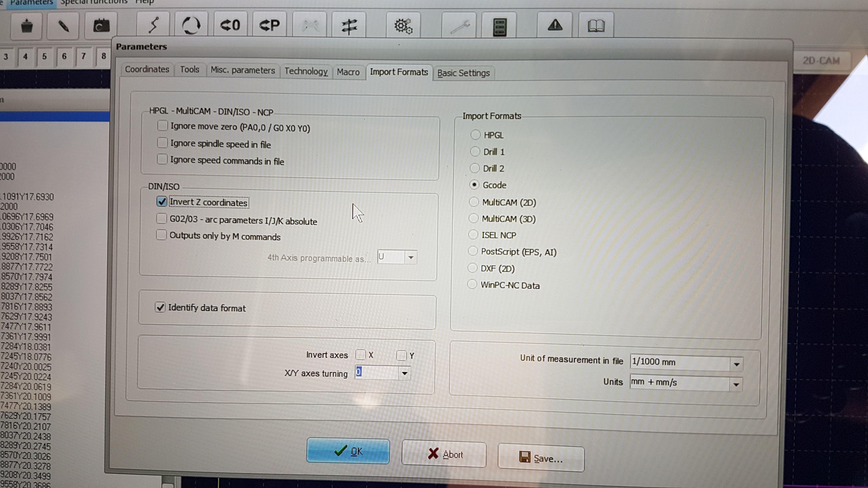
Task: Open the Coordinates tab
Action: click(x=147, y=69)
